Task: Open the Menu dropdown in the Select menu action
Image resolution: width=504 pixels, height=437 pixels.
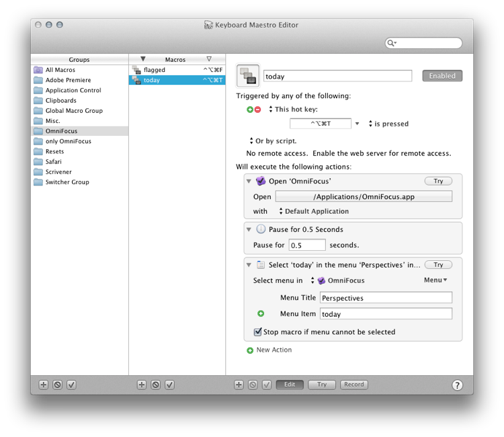Action: (x=435, y=280)
